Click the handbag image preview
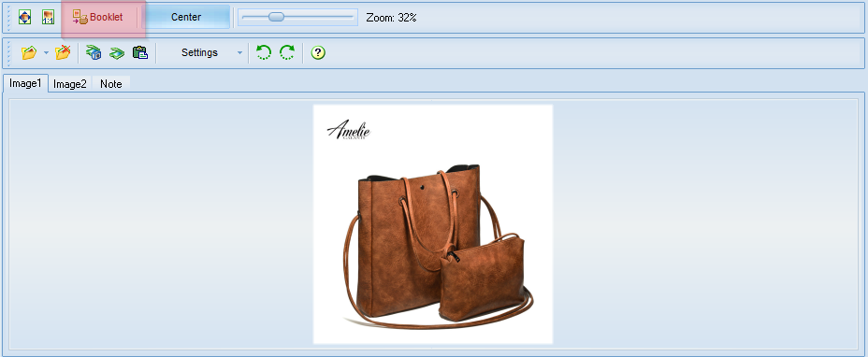This screenshot has height=357, width=868. click(433, 224)
